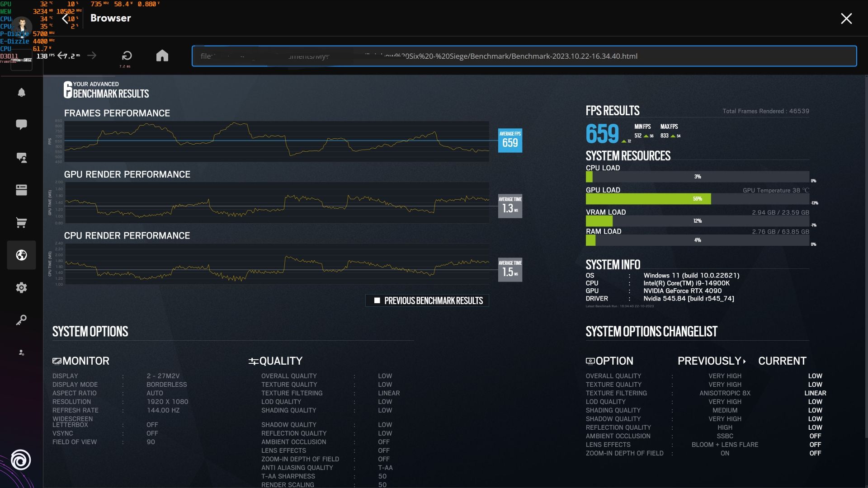Click the GPU Render Performance graph

coord(277,202)
